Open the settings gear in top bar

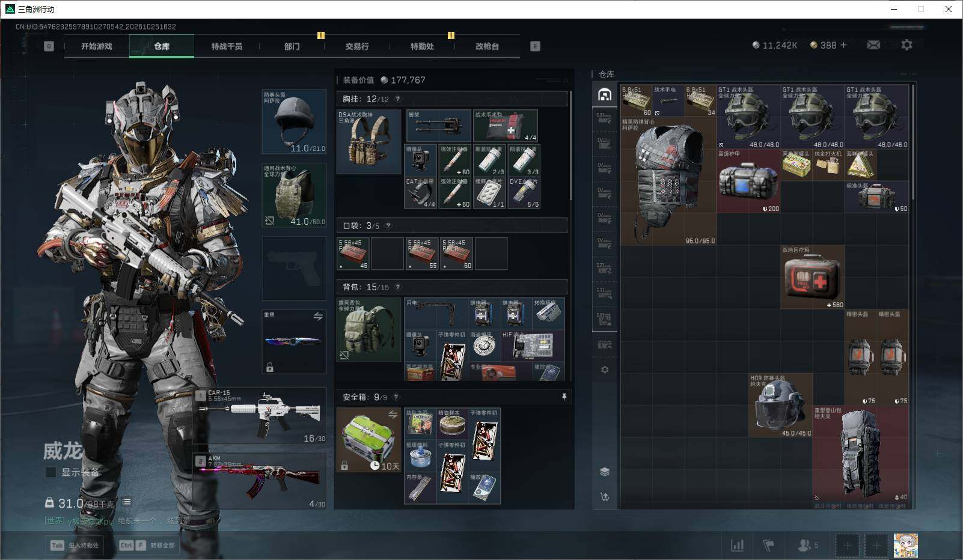(x=906, y=45)
